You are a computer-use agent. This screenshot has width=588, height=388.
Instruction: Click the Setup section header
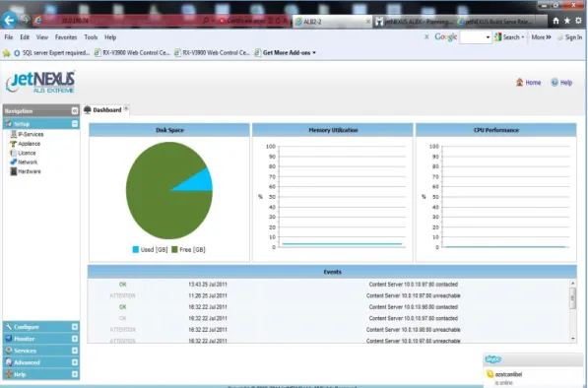click(41, 124)
